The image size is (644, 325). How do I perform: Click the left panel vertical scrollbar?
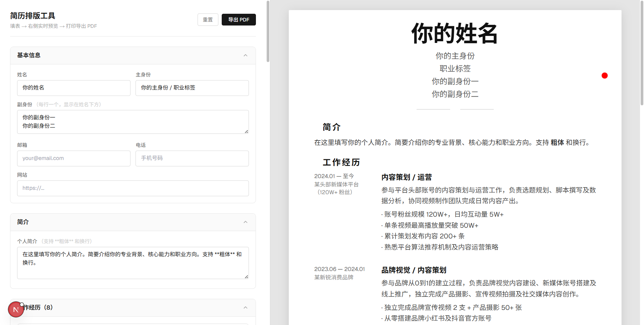268,32
